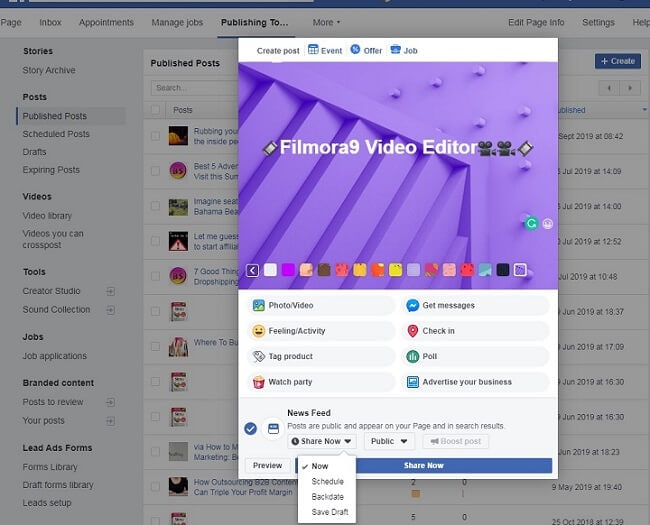Click the Grammarly icon in the post editor
Viewport: 650px width, 525px height.
[x=531, y=224]
